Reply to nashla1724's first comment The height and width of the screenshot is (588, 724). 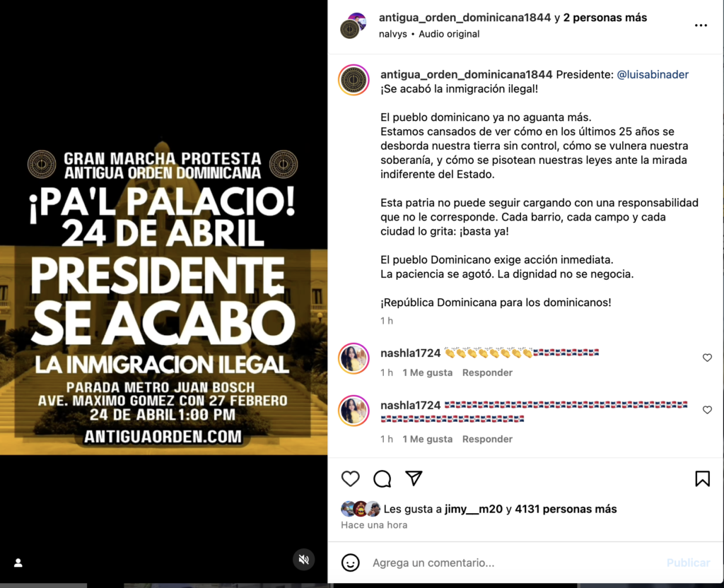pos(487,372)
